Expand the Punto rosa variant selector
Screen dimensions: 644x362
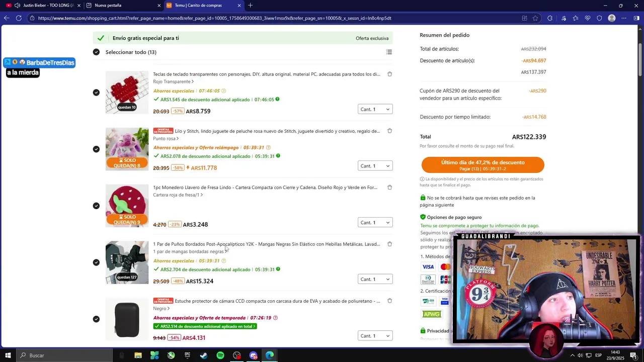(x=166, y=138)
